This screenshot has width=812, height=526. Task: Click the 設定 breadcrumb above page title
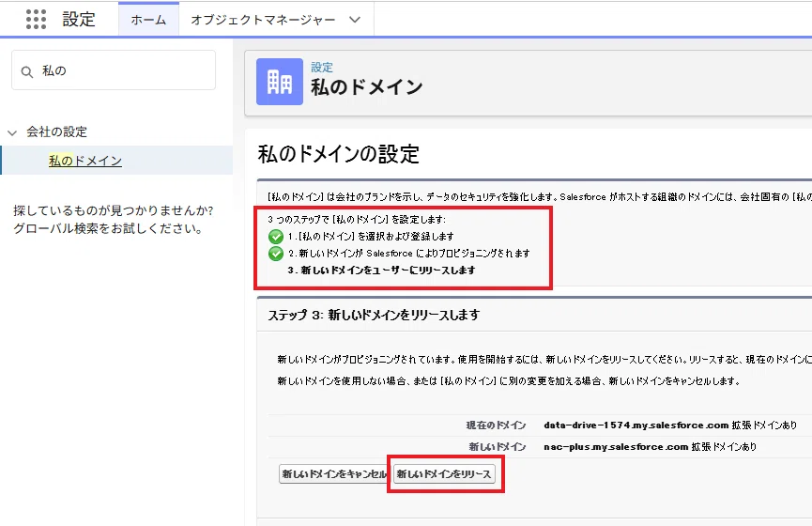click(322, 67)
